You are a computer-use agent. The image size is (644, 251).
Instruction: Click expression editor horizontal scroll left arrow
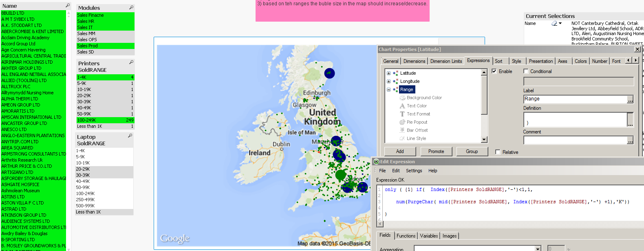(x=380, y=224)
